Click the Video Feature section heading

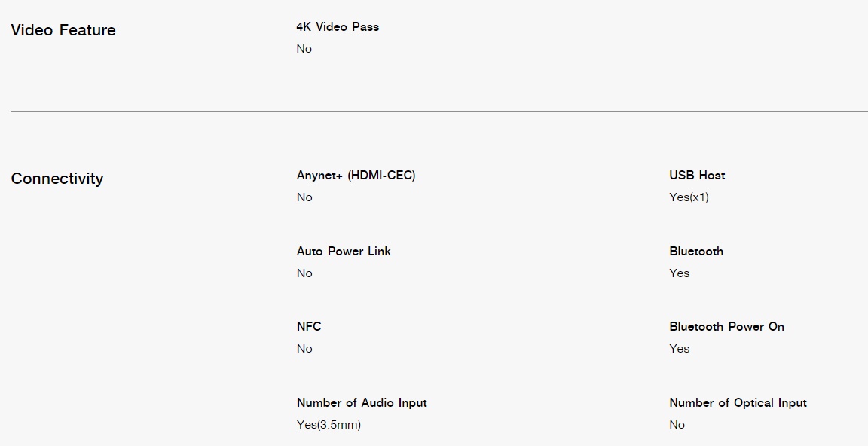63,30
